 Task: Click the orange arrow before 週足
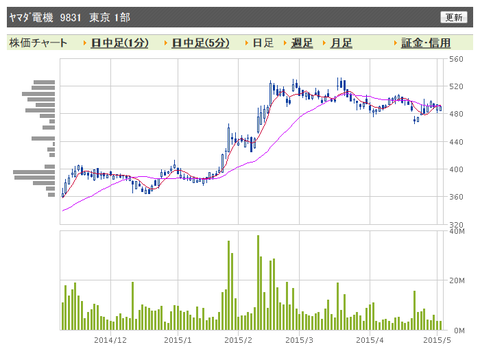pos(285,43)
